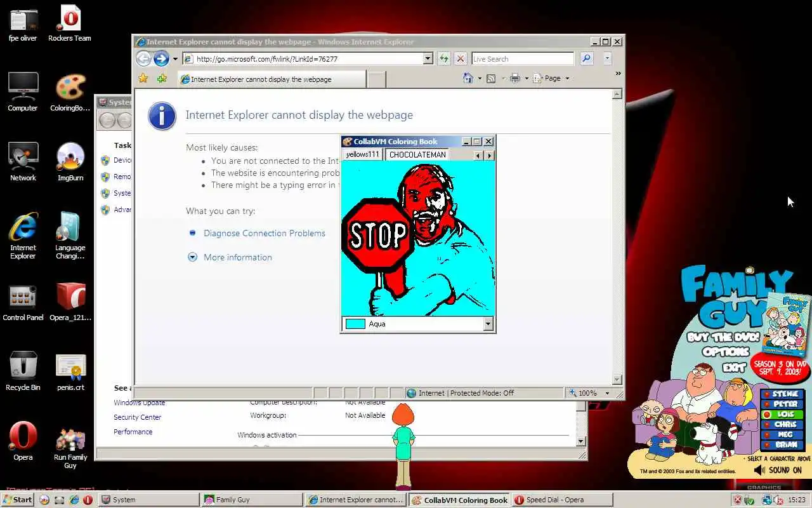Click the right tab scroll arrow in Coloring Book

pos(489,155)
